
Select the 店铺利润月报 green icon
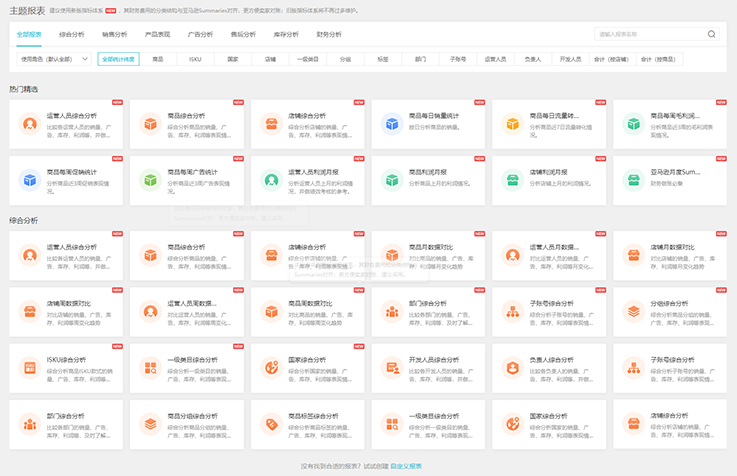tap(512, 180)
